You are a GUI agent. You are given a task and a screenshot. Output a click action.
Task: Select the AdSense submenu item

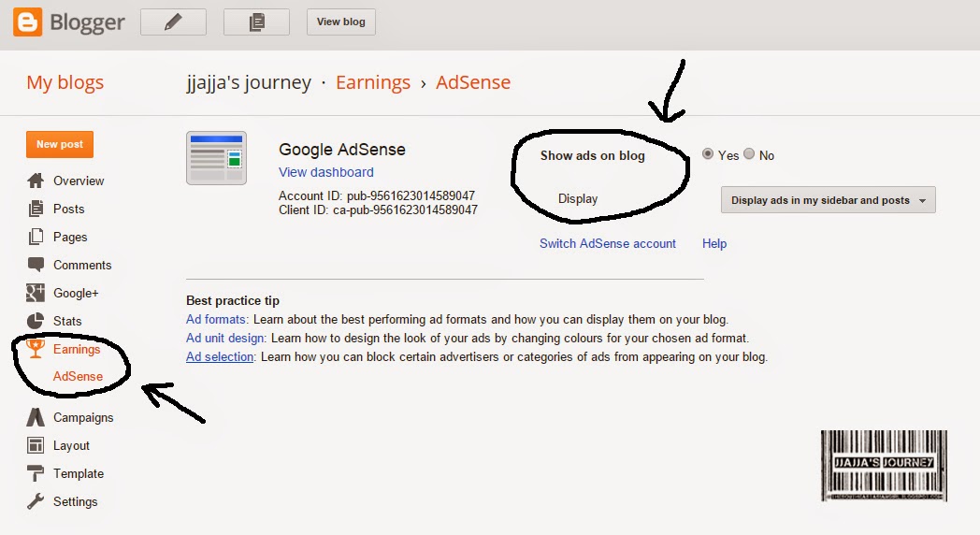[79, 376]
